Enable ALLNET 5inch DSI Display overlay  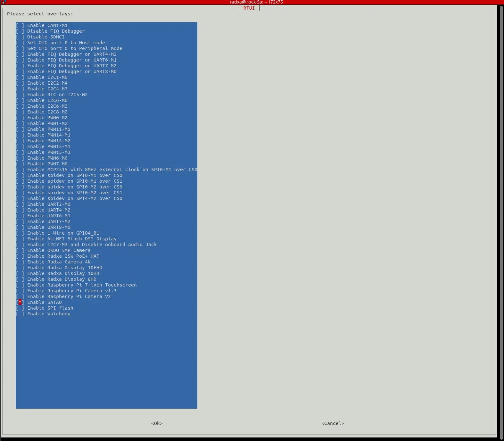[x=20, y=239]
